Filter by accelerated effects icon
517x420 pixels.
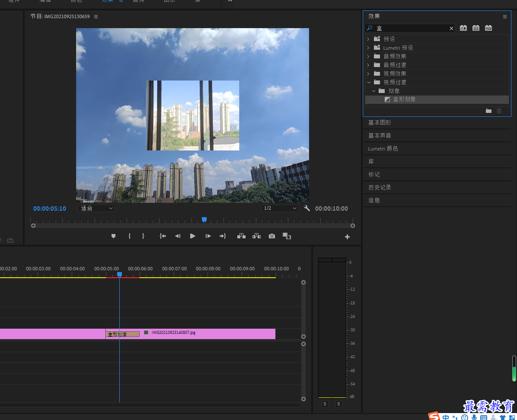(463, 28)
